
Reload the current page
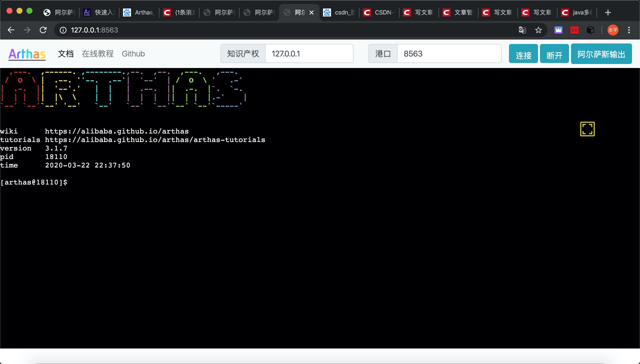click(x=43, y=30)
